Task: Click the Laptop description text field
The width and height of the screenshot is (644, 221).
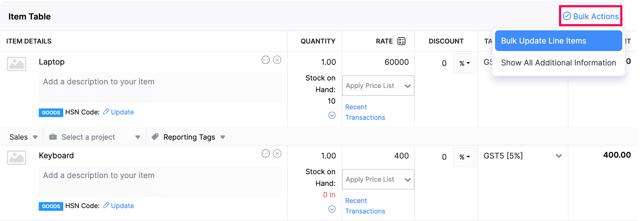Action: [160, 88]
